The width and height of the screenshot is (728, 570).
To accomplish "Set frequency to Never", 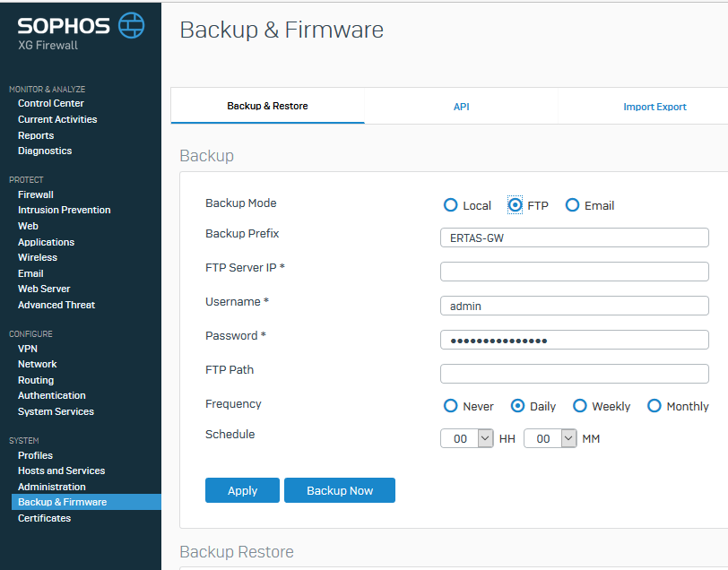I will pyautogui.click(x=450, y=406).
